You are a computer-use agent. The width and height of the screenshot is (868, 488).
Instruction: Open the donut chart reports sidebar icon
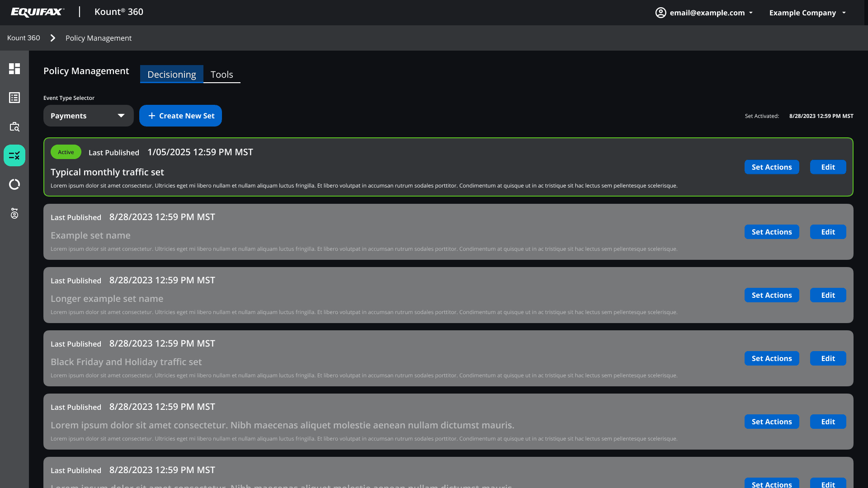[14, 184]
